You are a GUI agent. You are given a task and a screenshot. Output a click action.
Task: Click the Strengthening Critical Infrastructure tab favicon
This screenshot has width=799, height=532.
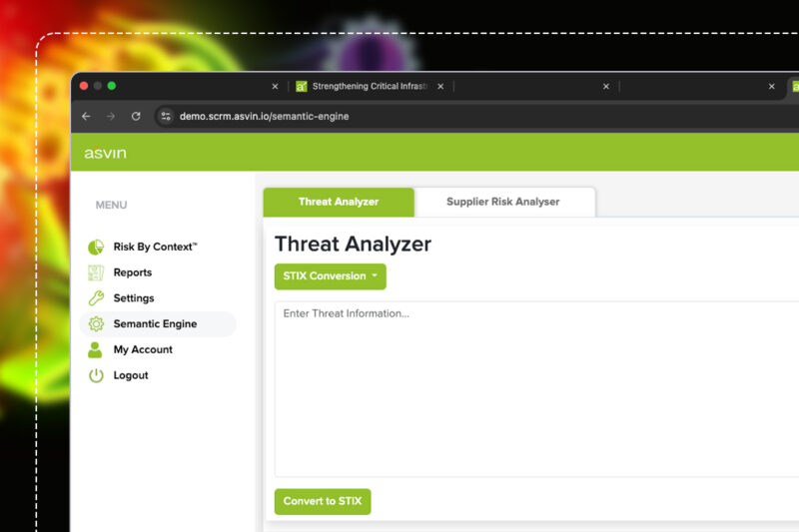[302, 87]
